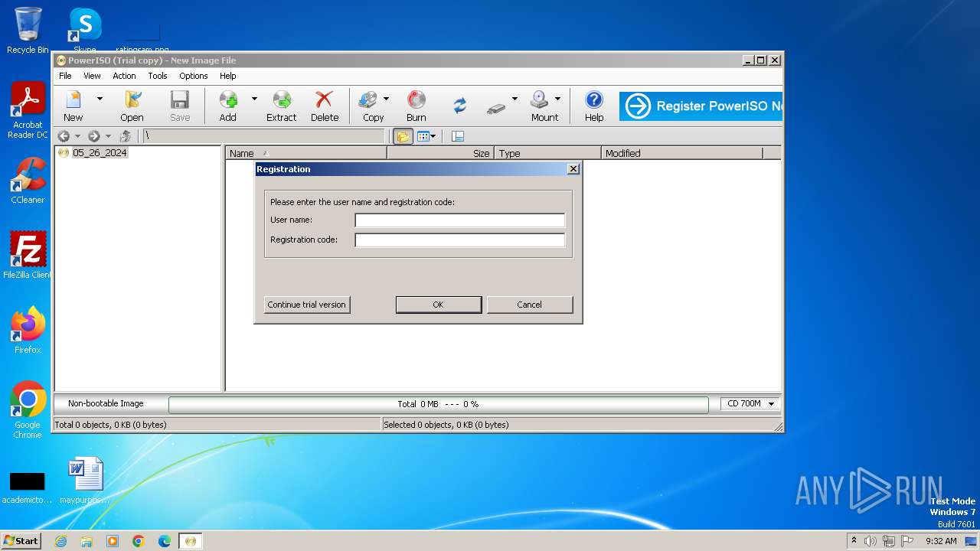980x551 pixels.
Task: Click the Register PowerISO banner
Action: click(x=701, y=106)
